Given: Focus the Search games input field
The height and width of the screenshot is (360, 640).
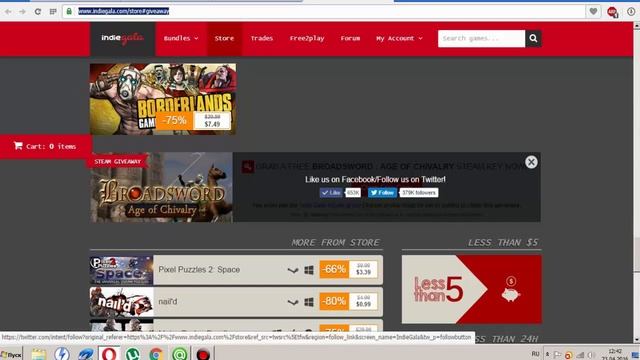Looking at the screenshot, I should pyautogui.click(x=482, y=38).
